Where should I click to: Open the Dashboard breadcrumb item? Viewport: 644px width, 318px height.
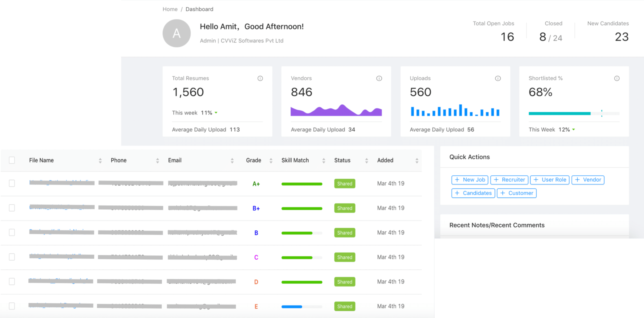point(199,9)
